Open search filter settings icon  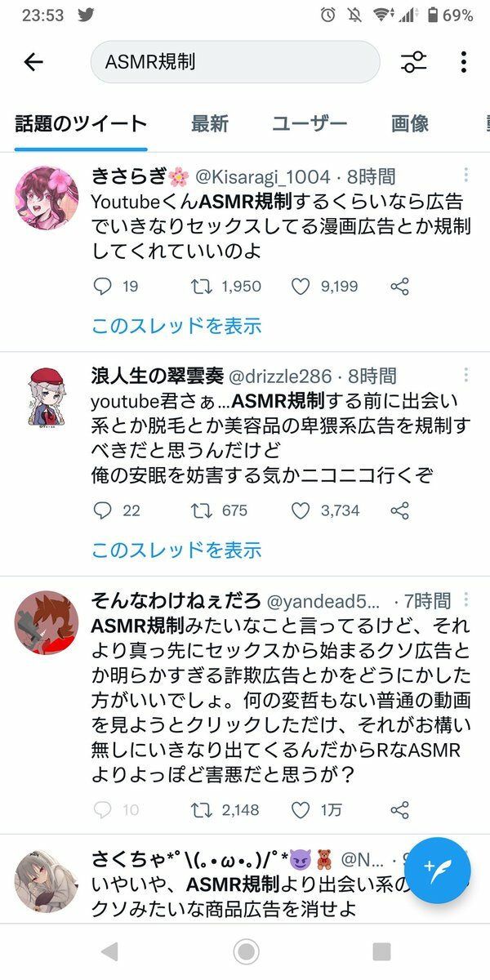click(x=413, y=62)
